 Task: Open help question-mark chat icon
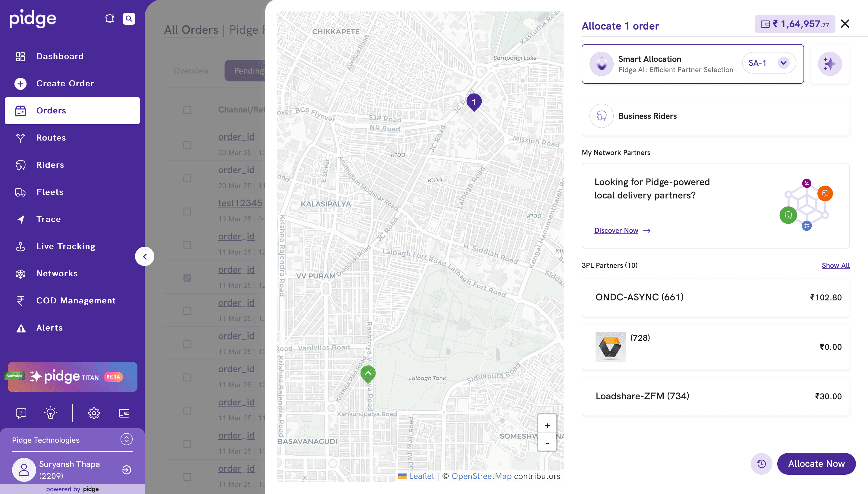click(21, 413)
